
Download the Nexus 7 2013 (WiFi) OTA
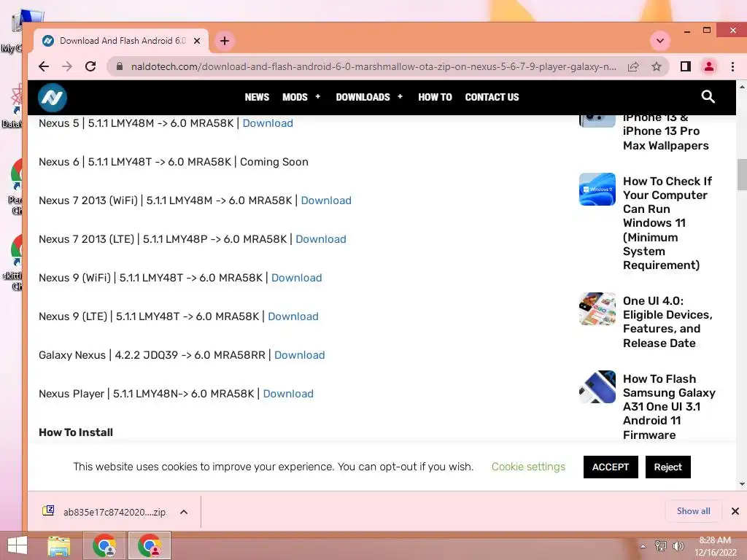[x=326, y=201]
